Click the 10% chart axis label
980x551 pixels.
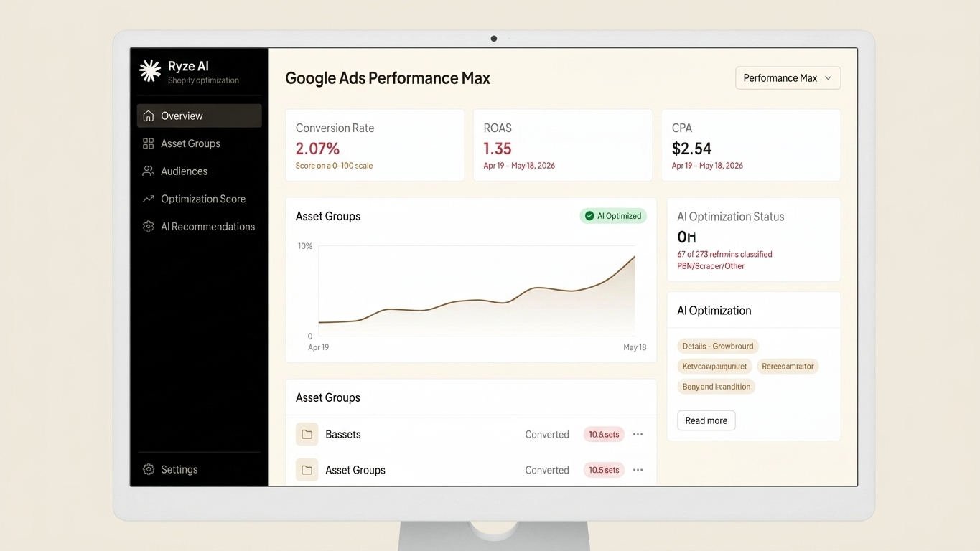[305, 246]
